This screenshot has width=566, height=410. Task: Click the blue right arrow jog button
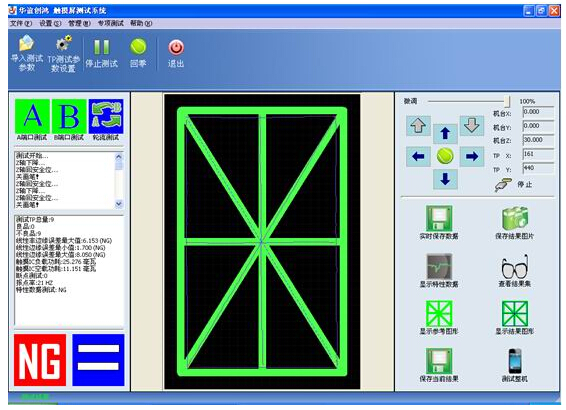[472, 156]
